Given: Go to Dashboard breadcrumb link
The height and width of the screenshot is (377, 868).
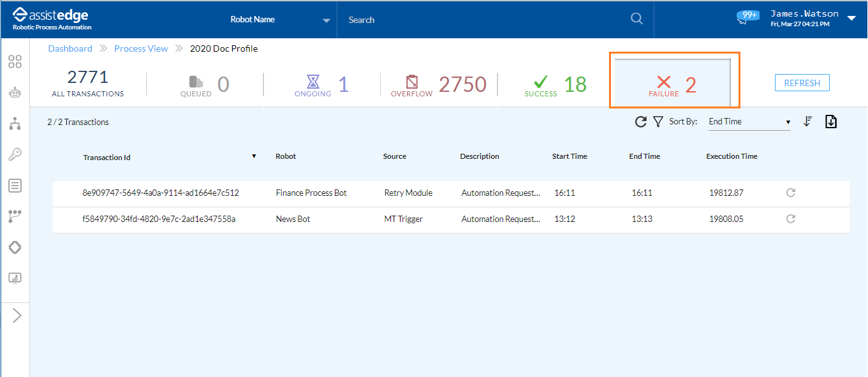Looking at the screenshot, I should tap(70, 48).
